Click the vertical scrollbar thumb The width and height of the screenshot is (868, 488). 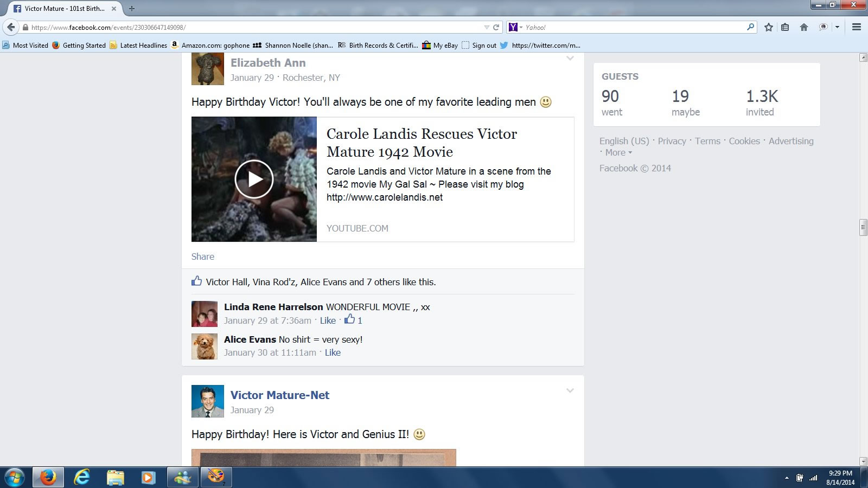863,227
